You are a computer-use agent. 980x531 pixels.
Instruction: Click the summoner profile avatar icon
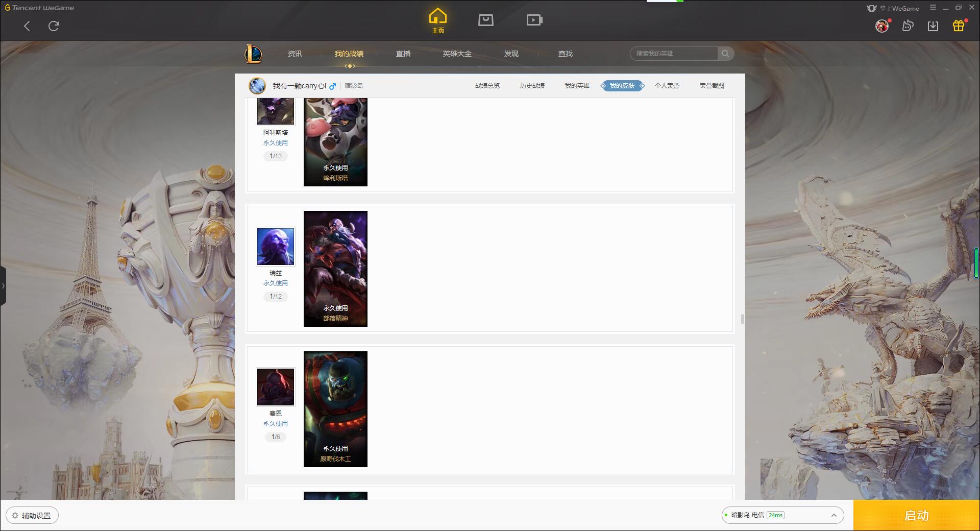click(257, 86)
